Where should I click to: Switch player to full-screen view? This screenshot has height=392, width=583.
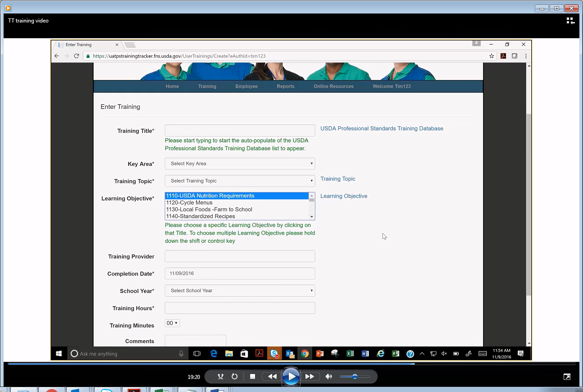coord(567,377)
